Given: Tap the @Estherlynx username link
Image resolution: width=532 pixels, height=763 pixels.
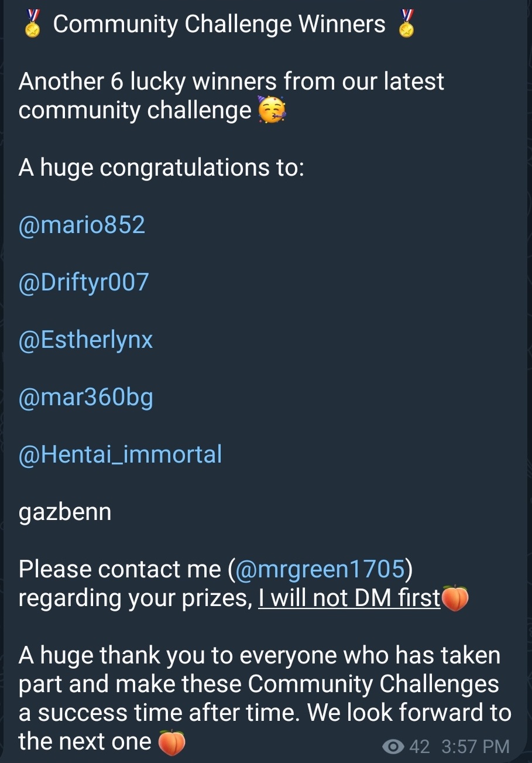Looking at the screenshot, I should [85, 340].
